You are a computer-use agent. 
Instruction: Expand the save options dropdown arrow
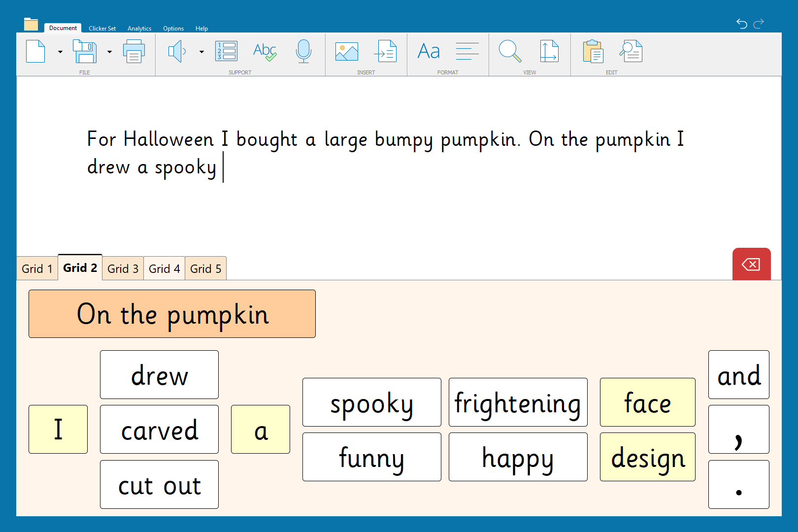point(109,52)
